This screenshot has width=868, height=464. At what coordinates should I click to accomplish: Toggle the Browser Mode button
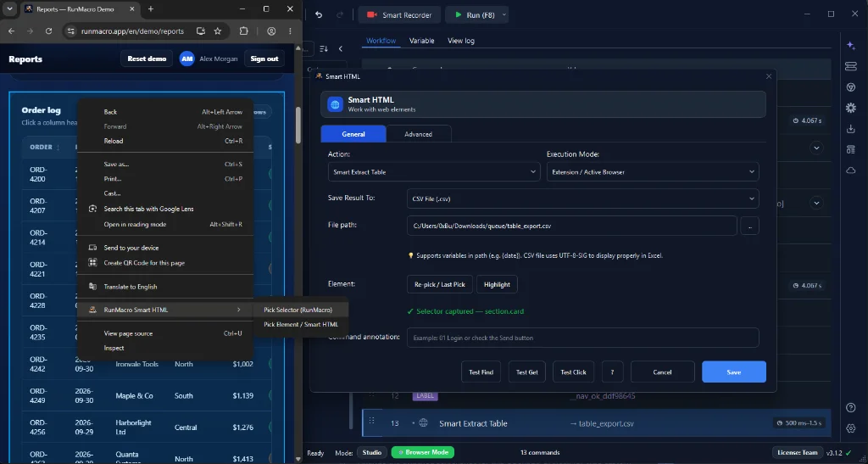coord(423,452)
